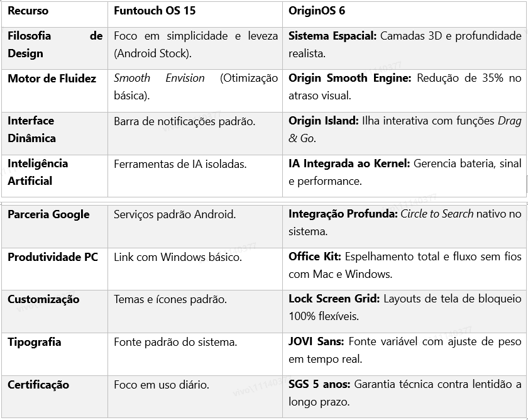Click the "Origin Island" bold text

(323, 121)
